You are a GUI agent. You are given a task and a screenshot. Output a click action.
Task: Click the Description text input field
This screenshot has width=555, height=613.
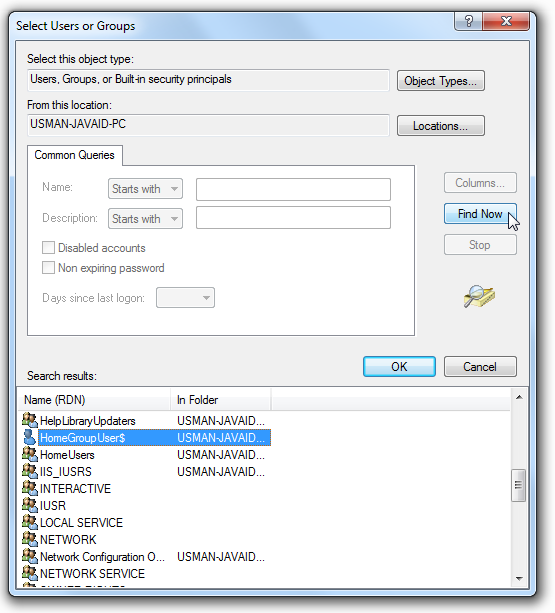[293, 218]
